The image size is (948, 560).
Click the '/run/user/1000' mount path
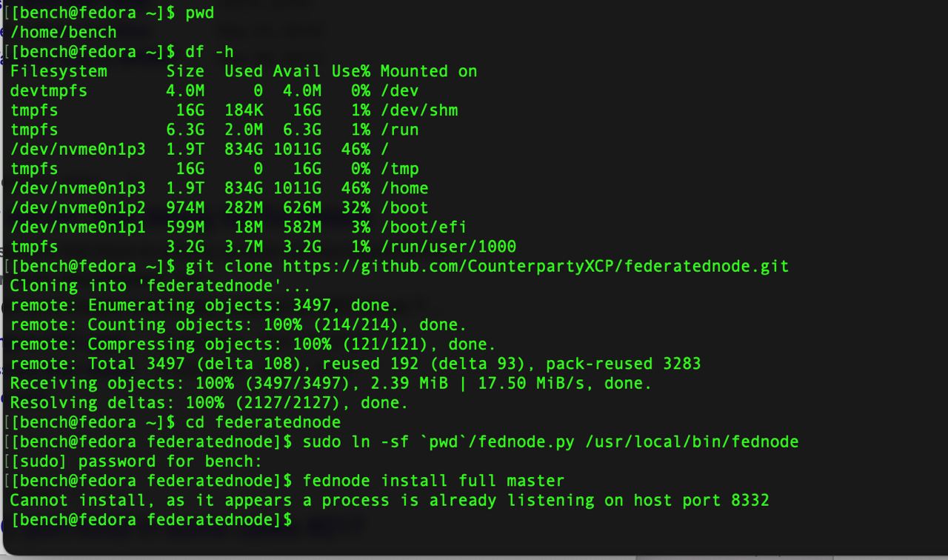[448, 247]
